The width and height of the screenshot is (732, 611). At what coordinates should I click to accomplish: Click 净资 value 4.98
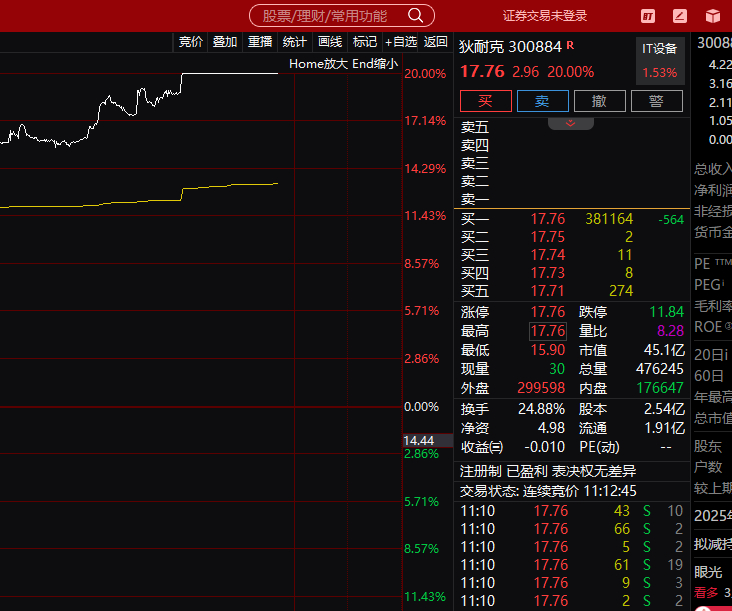(551, 428)
